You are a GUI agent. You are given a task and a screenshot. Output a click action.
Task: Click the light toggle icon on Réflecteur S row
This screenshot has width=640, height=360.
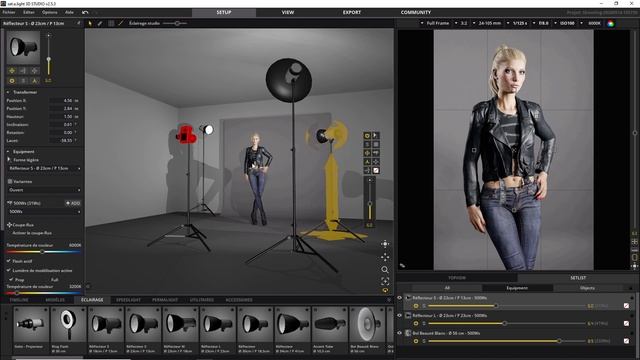[x=416, y=306]
